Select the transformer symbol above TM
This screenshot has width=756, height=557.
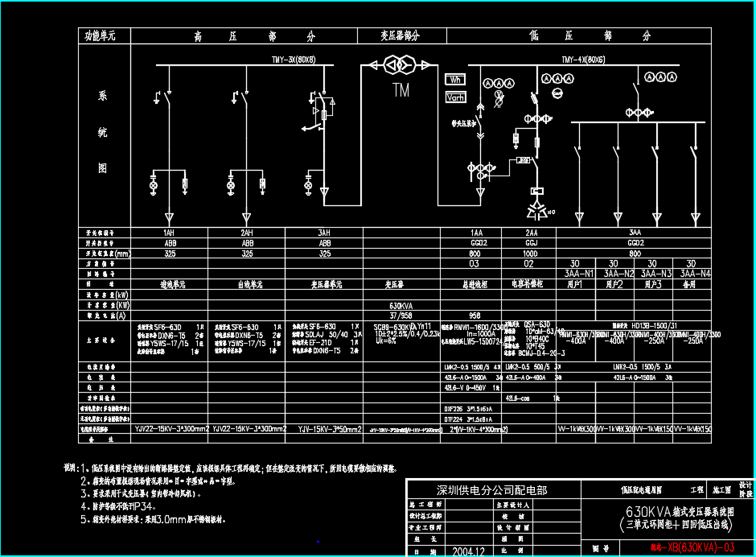(399, 65)
